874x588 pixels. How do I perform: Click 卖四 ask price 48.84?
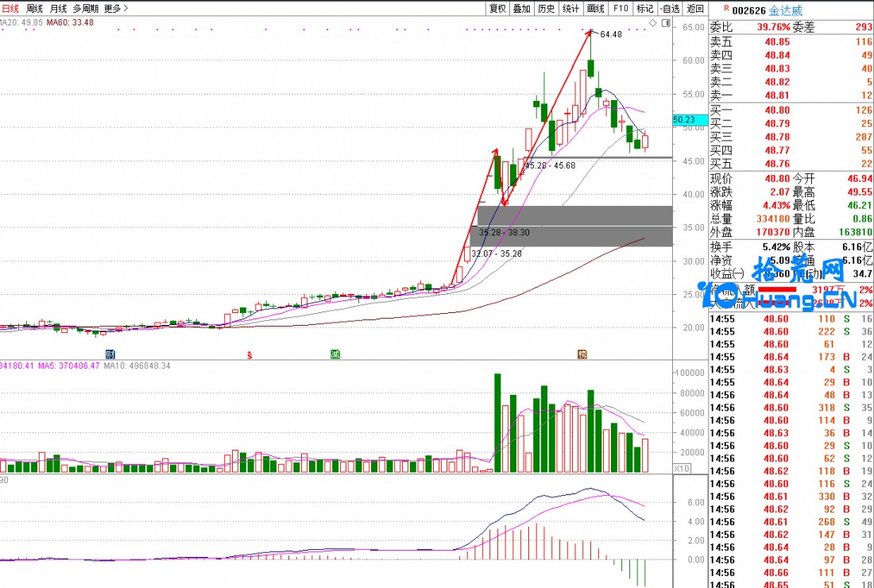(x=777, y=55)
